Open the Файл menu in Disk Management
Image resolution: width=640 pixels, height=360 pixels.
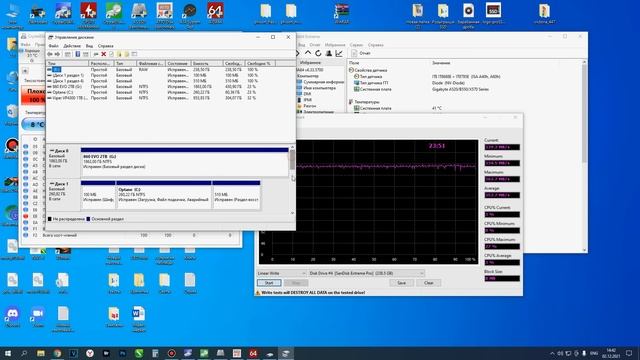53,46
